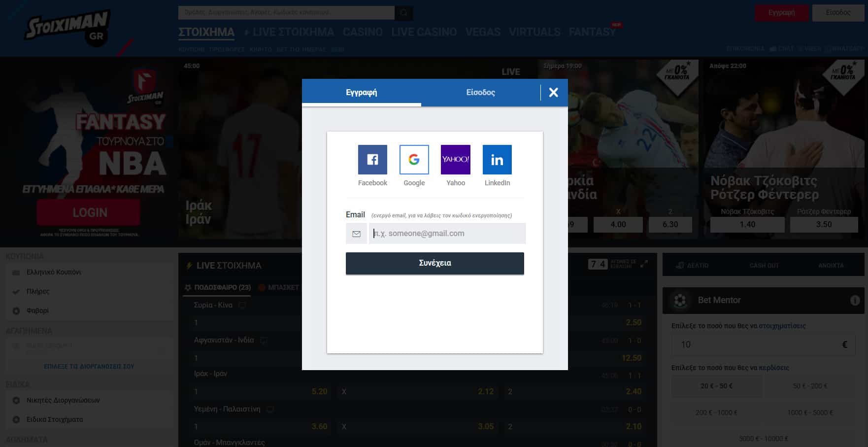Click the envelope icon beside the email field

pos(357,234)
